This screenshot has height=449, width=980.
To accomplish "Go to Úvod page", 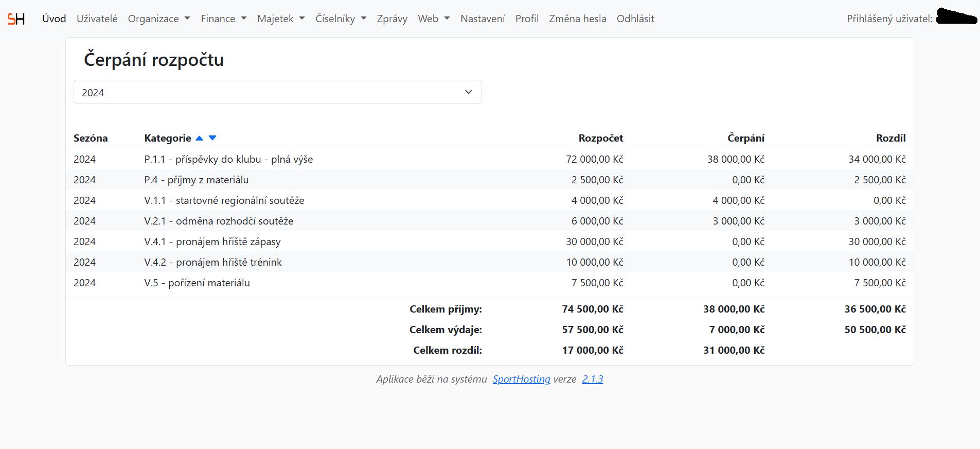I will click(54, 19).
